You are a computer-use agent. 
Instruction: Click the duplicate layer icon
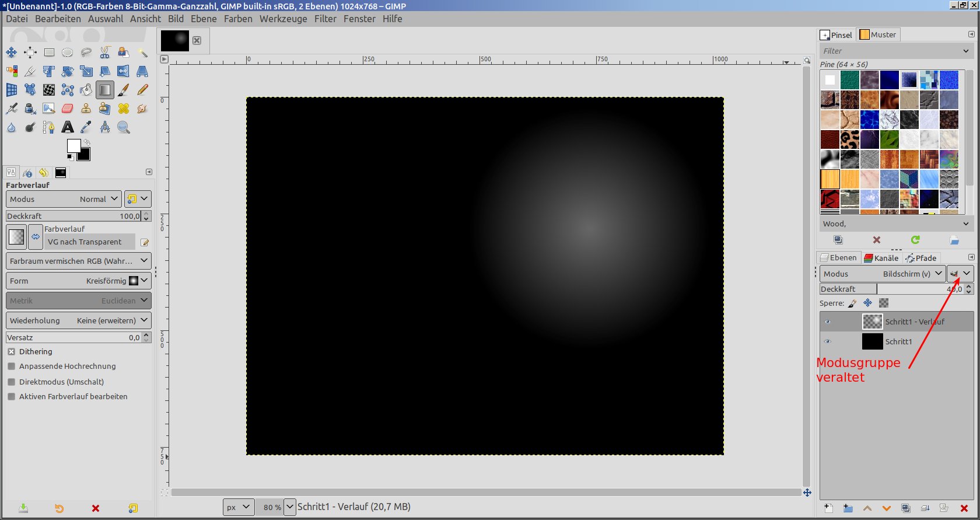[905, 508]
